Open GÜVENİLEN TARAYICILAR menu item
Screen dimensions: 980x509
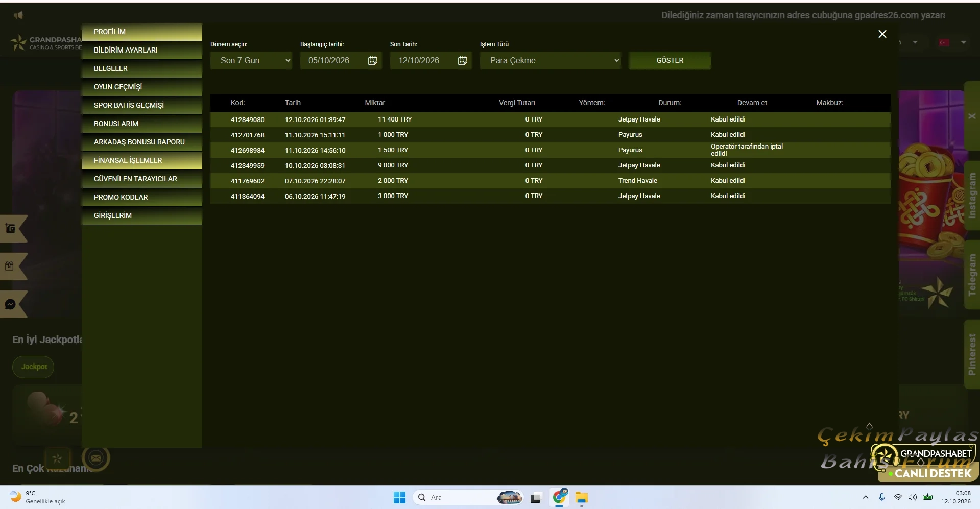[x=142, y=179]
